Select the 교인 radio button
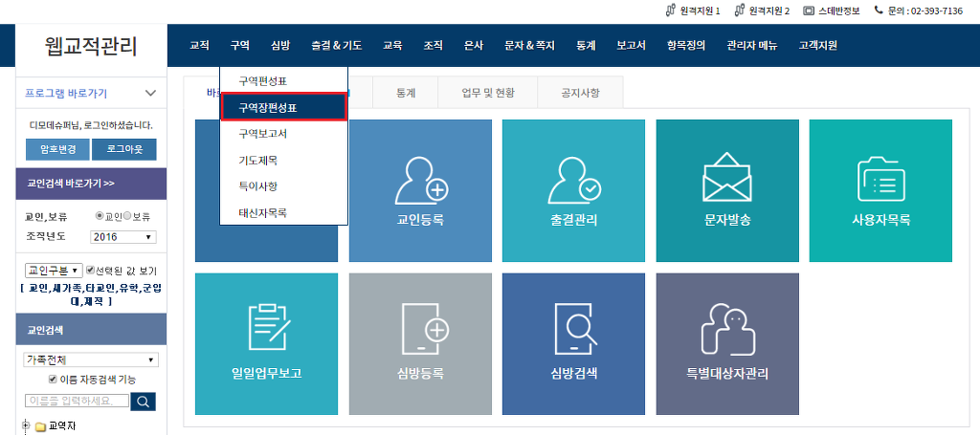This screenshot has width=980, height=435. (99, 216)
